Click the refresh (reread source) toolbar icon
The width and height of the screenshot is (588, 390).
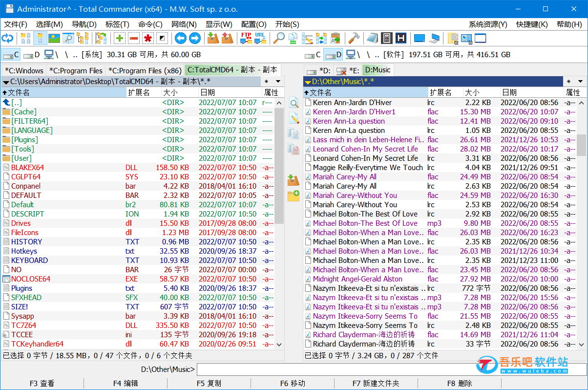click(x=7, y=38)
